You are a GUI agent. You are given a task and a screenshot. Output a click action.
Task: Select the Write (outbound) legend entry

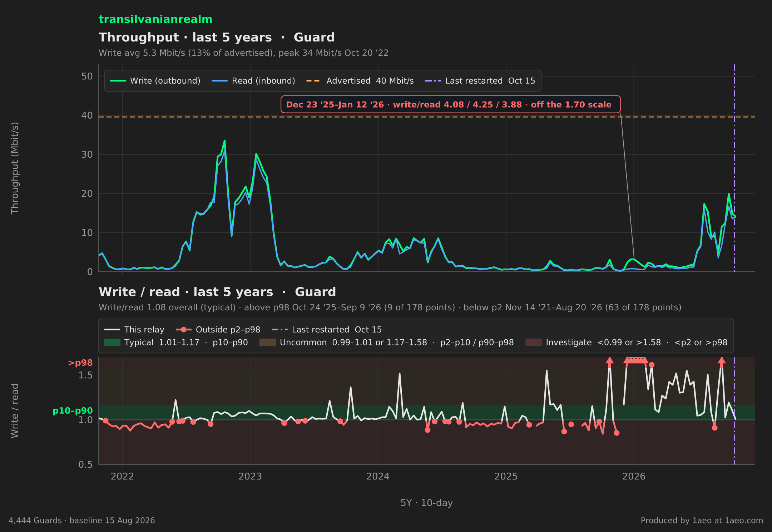[155, 81]
